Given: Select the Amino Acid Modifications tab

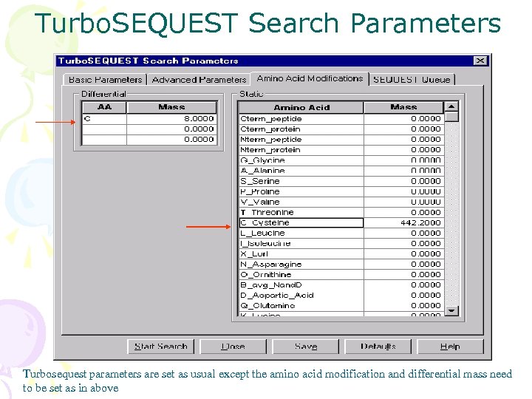Looking at the screenshot, I should tap(310, 78).
